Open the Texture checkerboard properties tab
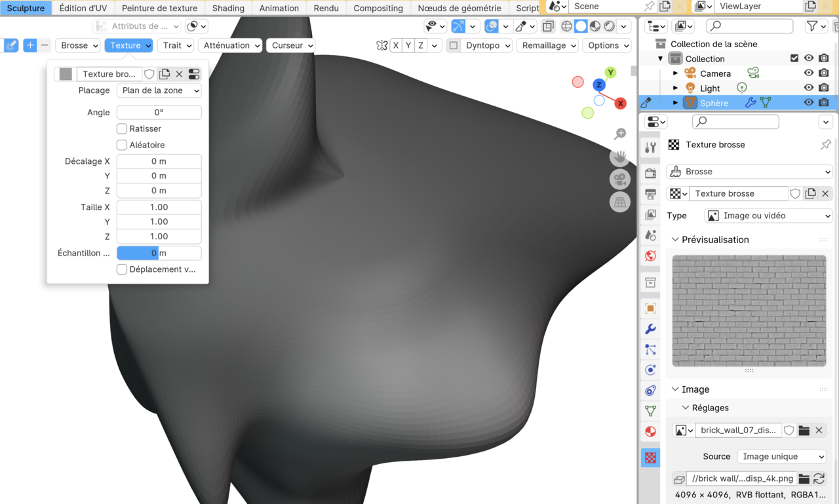The image size is (839, 504). point(650,457)
